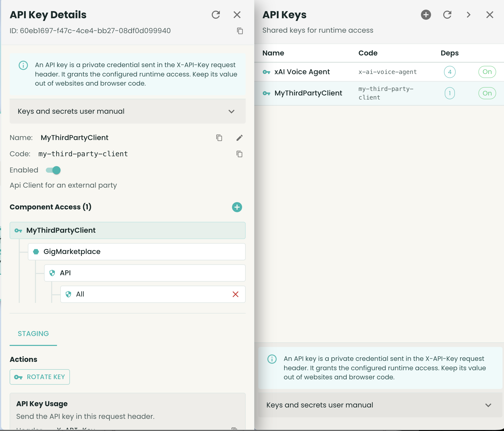Expand user manual in API Keys panel
The image size is (504, 431).
point(380,405)
